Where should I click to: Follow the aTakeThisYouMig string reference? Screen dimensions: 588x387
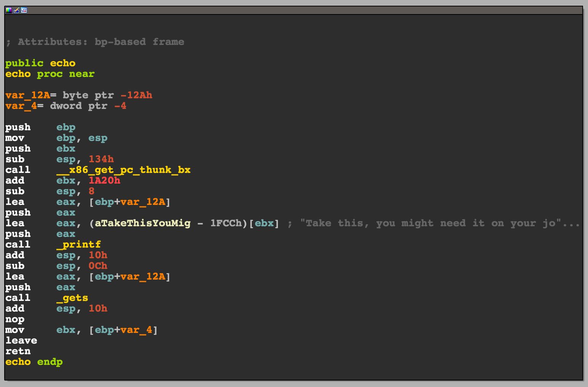143,223
